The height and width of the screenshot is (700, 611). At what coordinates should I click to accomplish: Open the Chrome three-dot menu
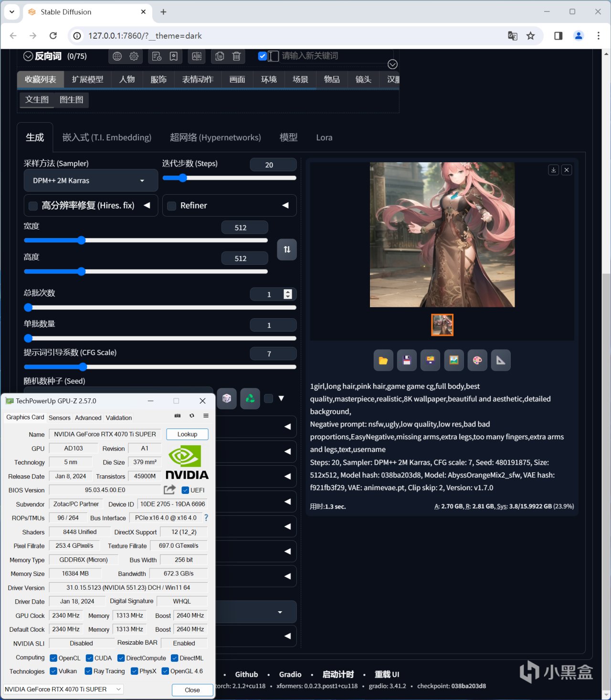(598, 36)
